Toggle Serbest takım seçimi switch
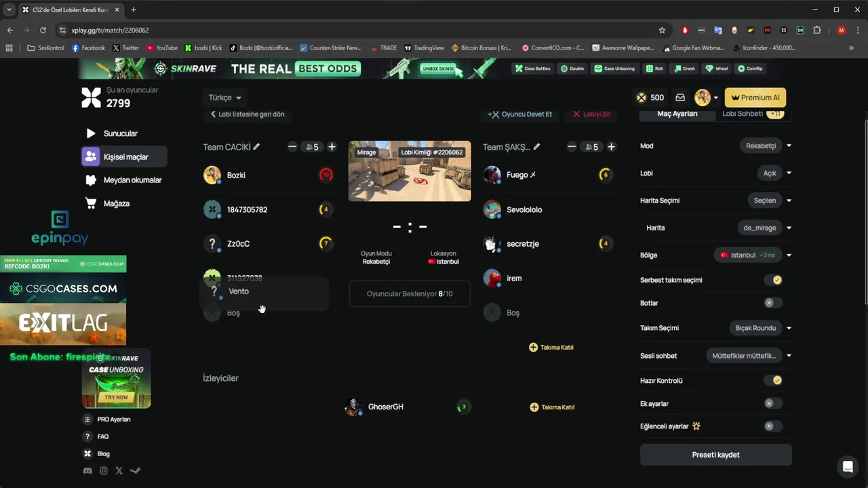This screenshot has height=488, width=868. (773, 280)
